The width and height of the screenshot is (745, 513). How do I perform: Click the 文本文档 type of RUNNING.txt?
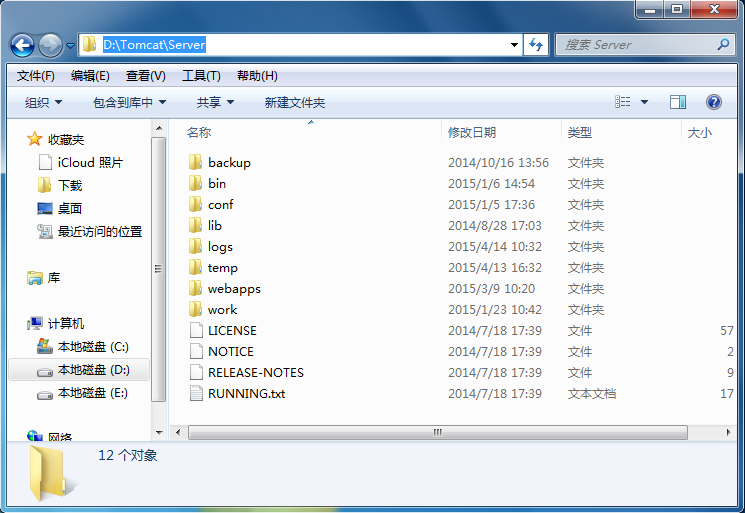(x=592, y=393)
